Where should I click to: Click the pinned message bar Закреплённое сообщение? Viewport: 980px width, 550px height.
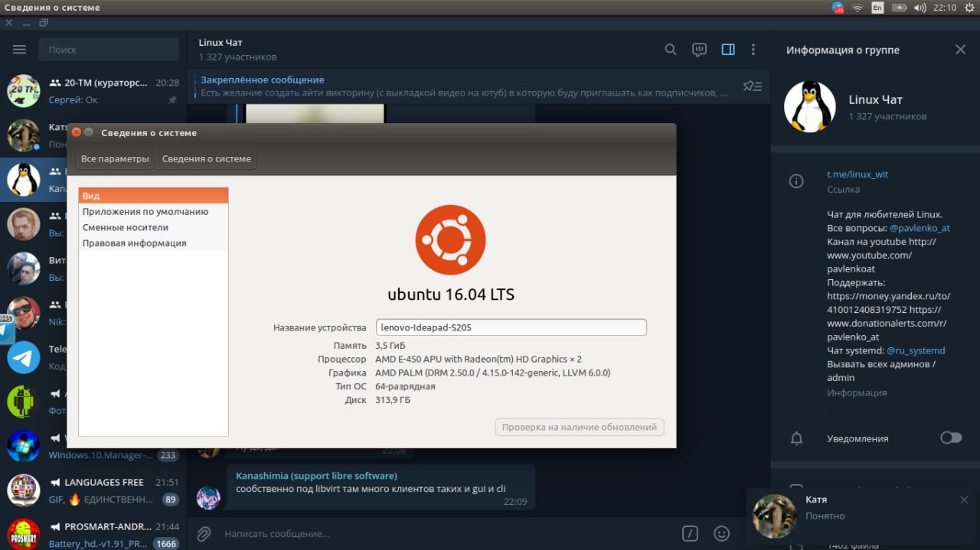pos(465,86)
